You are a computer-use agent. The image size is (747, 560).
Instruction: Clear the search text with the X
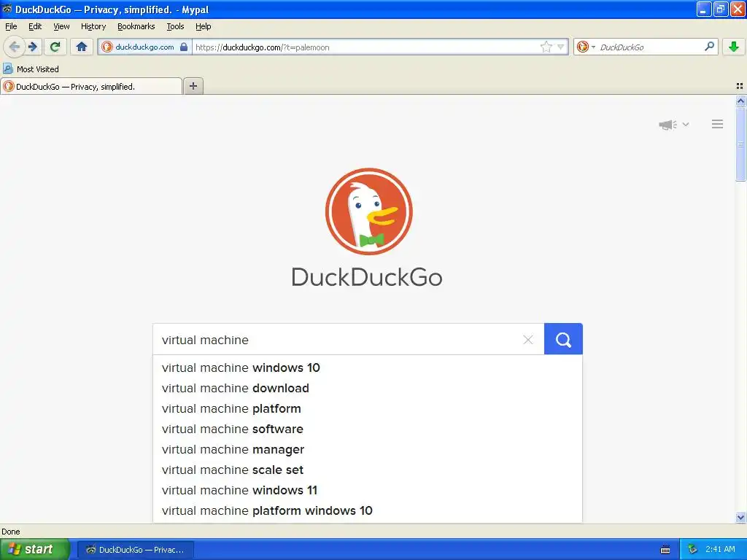[528, 340]
